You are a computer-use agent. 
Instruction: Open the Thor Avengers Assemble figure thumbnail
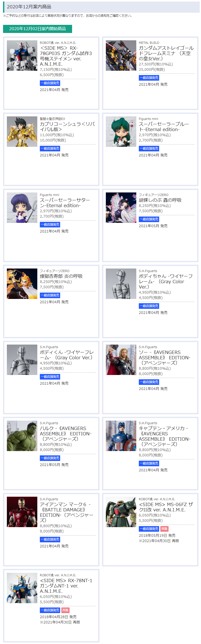[121, 360]
